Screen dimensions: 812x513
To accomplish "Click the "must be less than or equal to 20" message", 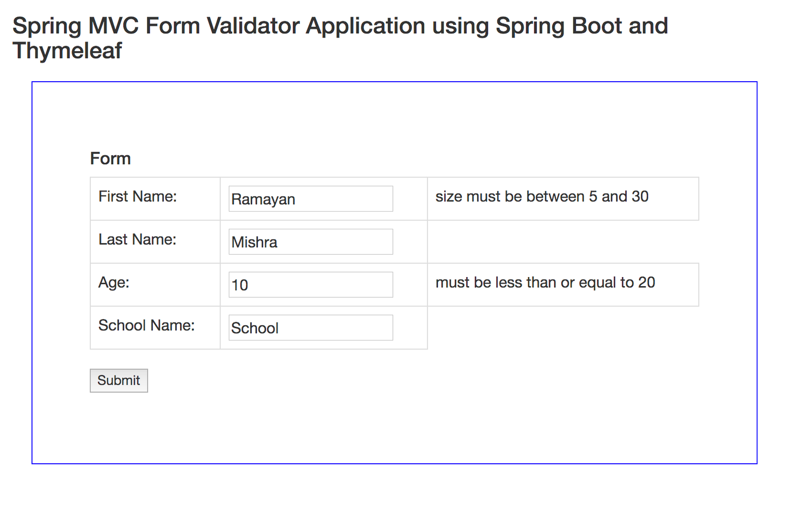I will pyautogui.click(x=545, y=282).
